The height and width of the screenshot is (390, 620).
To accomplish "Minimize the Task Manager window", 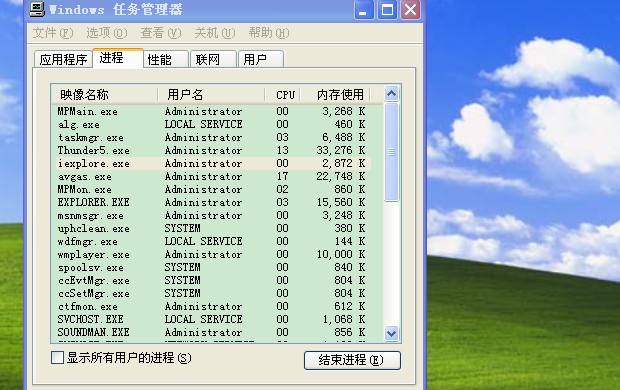I will click(363, 9).
